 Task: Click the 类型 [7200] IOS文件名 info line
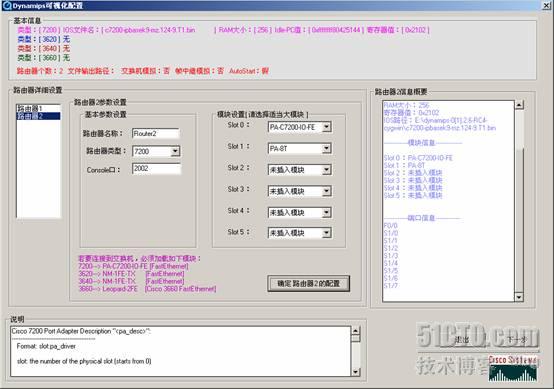click(223, 30)
